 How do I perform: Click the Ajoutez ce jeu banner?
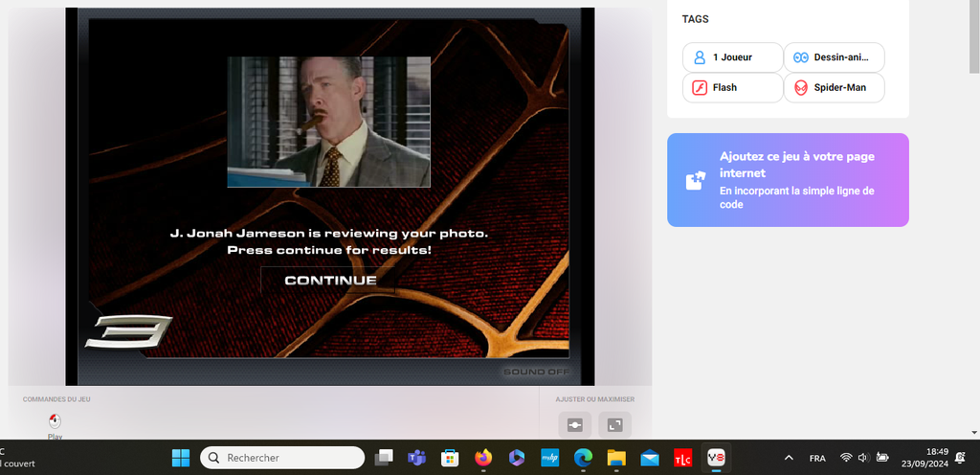point(788,180)
